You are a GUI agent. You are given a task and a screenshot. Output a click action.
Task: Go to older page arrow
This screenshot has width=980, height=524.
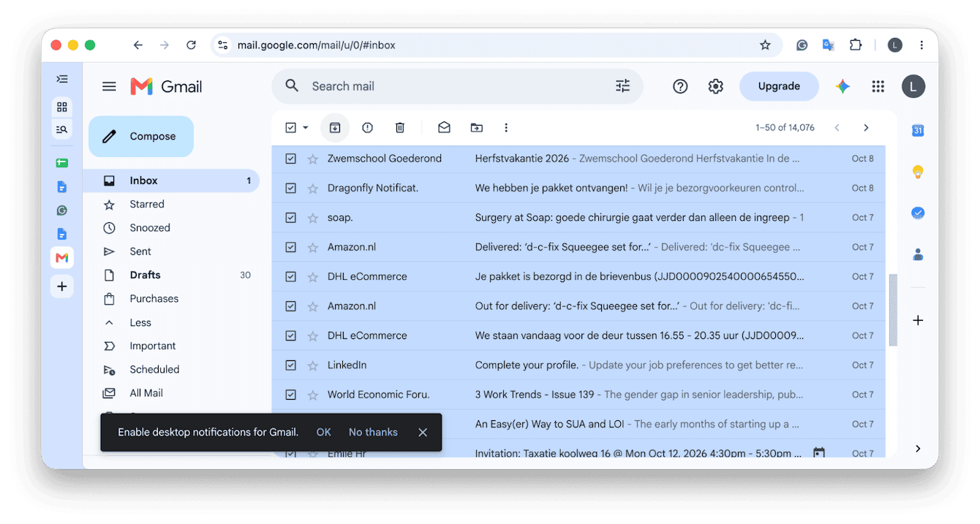pos(866,128)
